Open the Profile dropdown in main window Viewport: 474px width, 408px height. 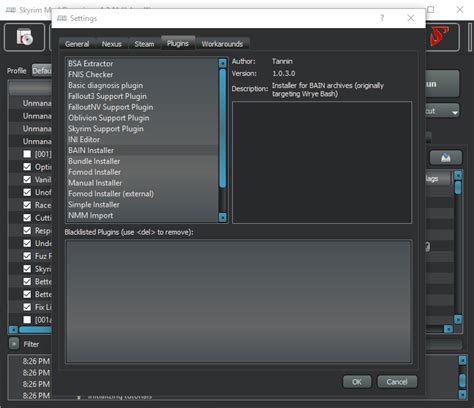click(x=42, y=71)
